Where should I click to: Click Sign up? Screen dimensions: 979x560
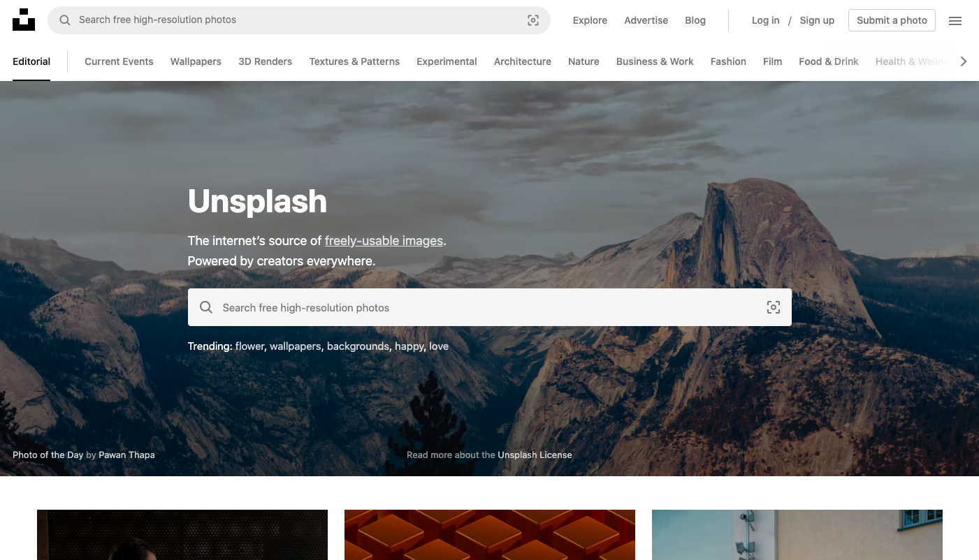coord(817,20)
